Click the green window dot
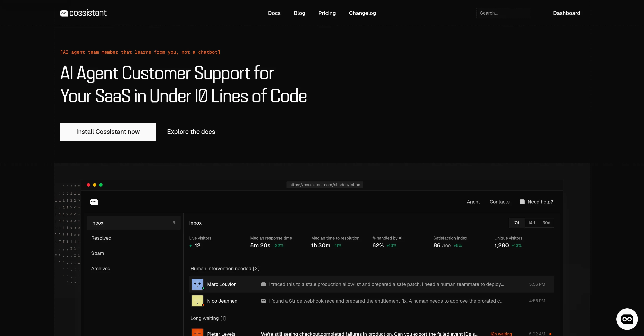The width and height of the screenshot is (644, 336). point(101,185)
